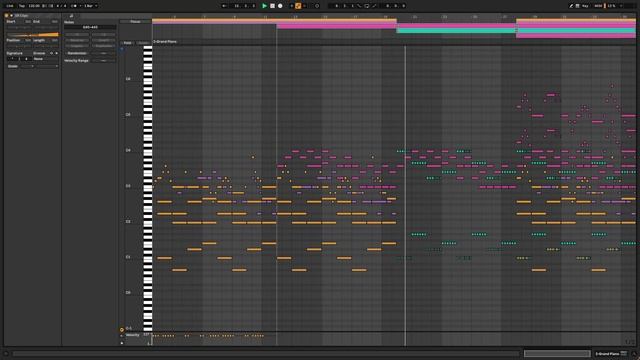Click the Duplicate notes button
Screen dimensions: 640x360
coord(104,46)
